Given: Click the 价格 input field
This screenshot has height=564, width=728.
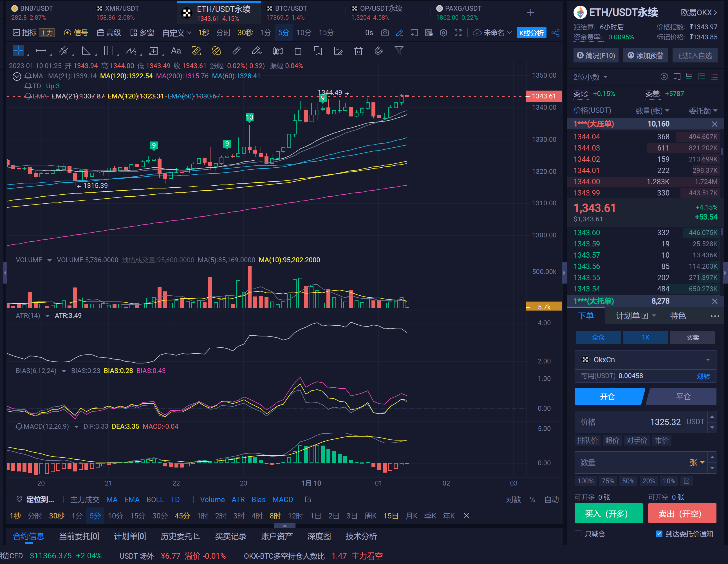Looking at the screenshot, I should point(640,422).
